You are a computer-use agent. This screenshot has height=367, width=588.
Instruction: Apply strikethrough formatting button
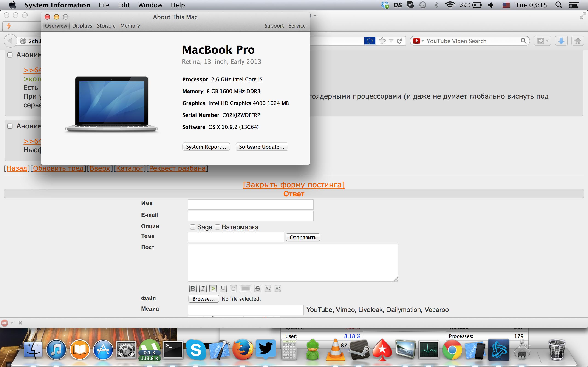257,288
